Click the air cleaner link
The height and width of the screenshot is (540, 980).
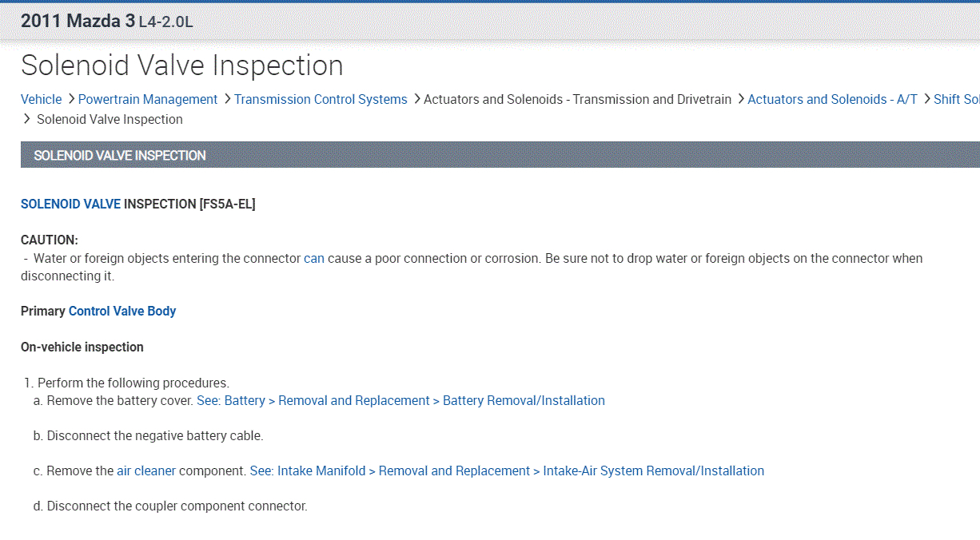click(146, 471)
